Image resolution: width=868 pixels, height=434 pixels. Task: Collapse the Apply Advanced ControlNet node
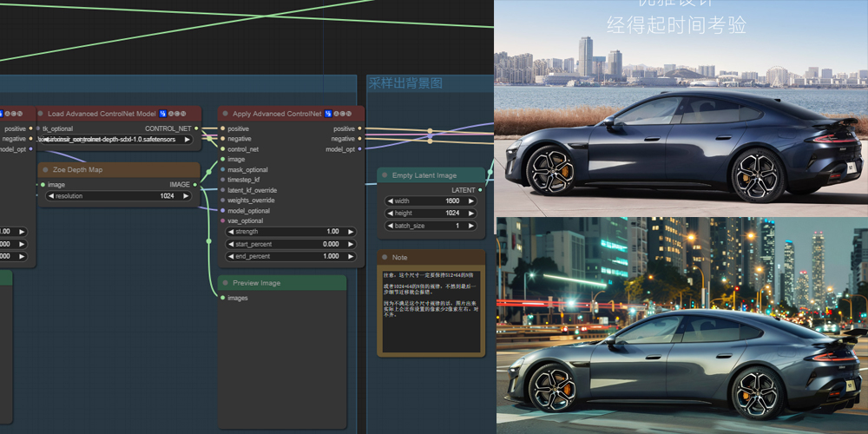(x=225, y=114)
